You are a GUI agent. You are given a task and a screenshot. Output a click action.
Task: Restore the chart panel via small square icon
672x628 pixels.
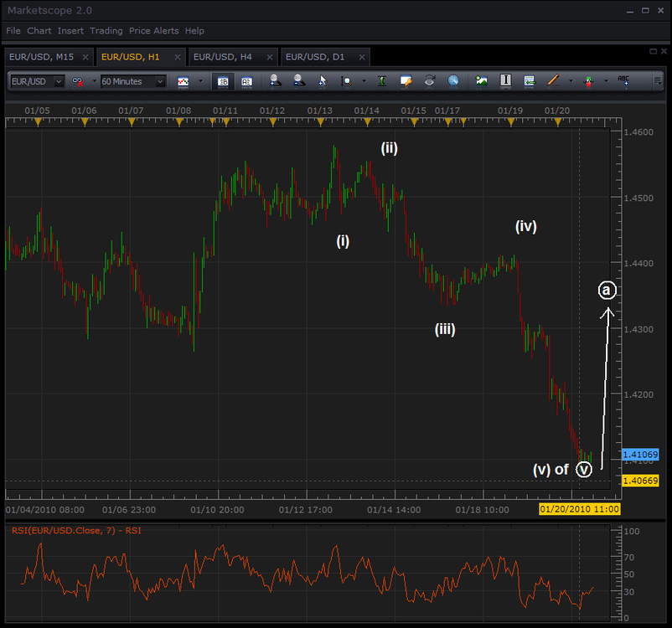pos(653,51)
